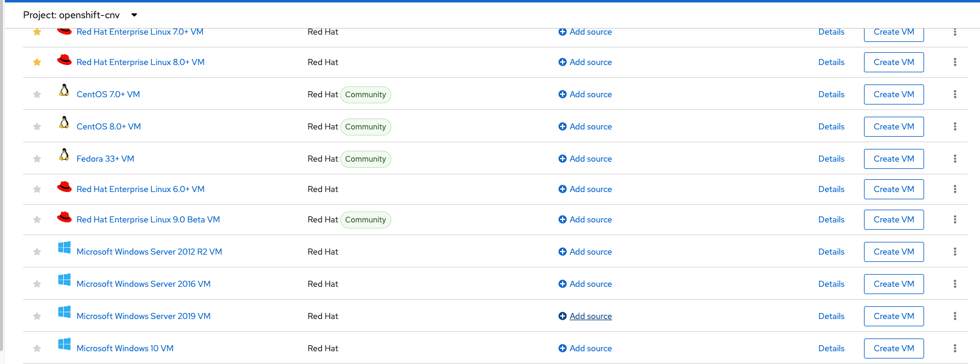980x364 pixels.
Task: Star the Red Hat Enterprise Linux 6.0+ VM
Action: (x=37, y=189)
